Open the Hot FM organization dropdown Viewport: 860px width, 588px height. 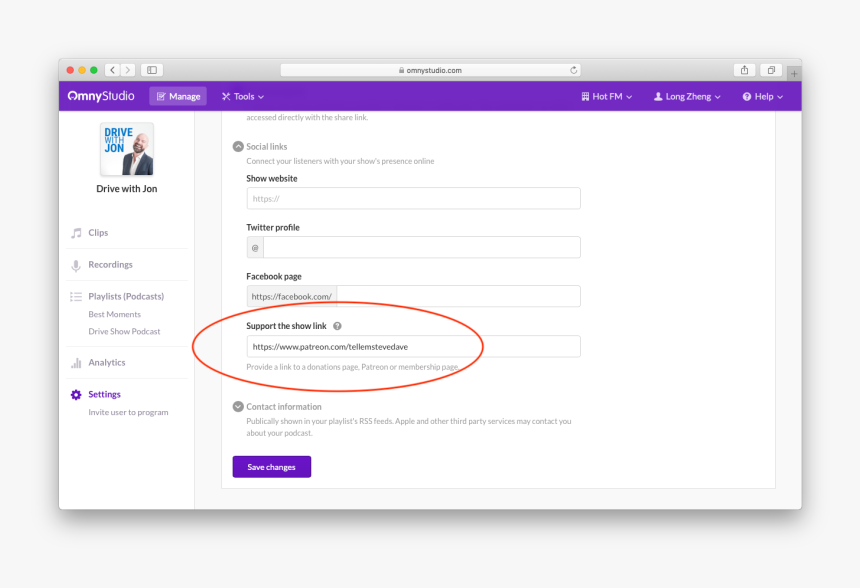606,96
